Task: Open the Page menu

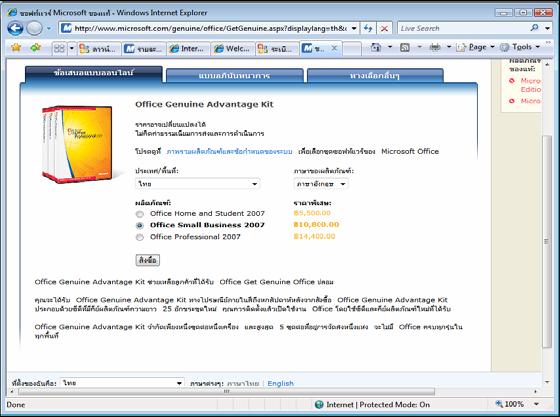Action: [475, 47]
